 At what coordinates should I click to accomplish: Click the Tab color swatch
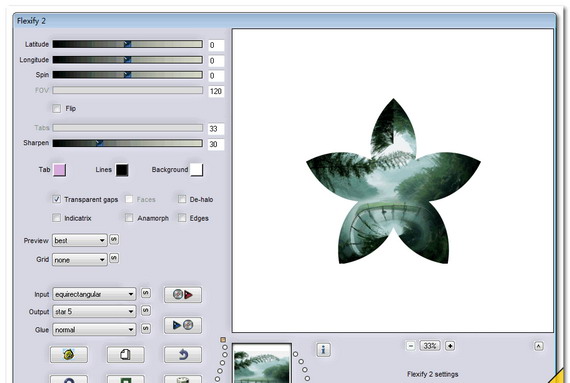[60, 170]
